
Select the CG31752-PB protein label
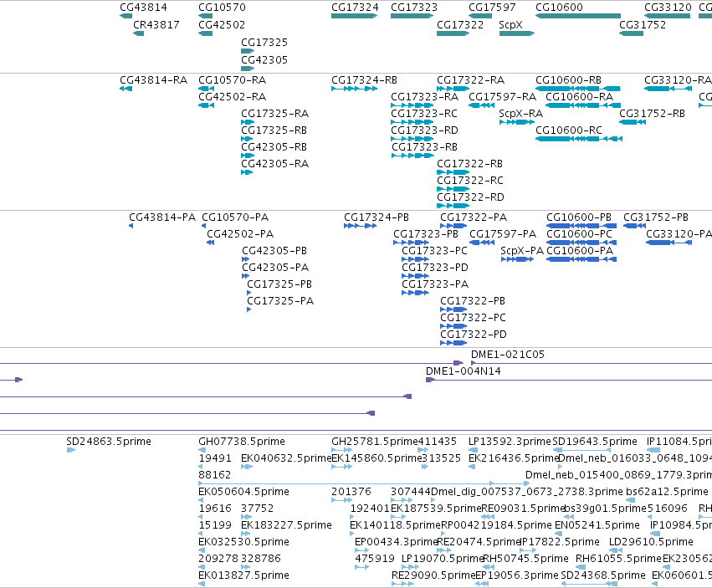coord(656,217)
